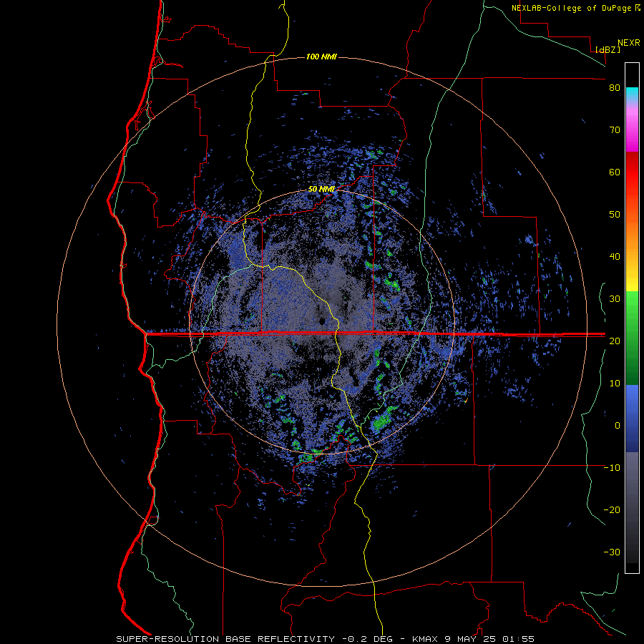Click the 70 value on the dBZ scale
Image resolution: width=644 pixels, height=644 pixels.
pyautogui.click(x=615, y=130)
